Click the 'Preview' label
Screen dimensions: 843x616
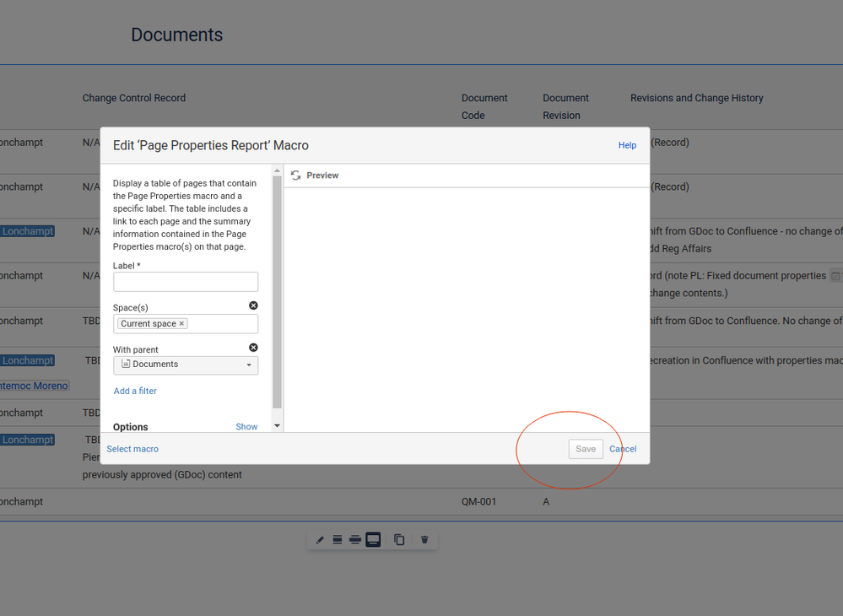[x=322, y=176]
